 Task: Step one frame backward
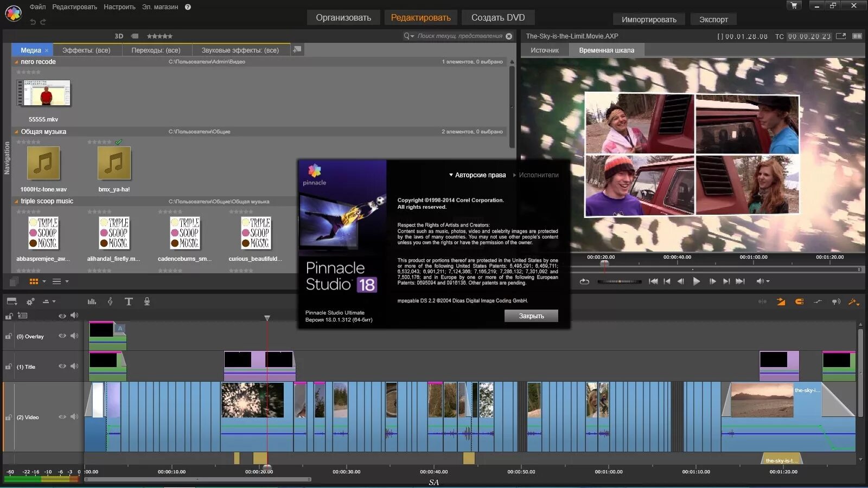(x=680, y=281)
